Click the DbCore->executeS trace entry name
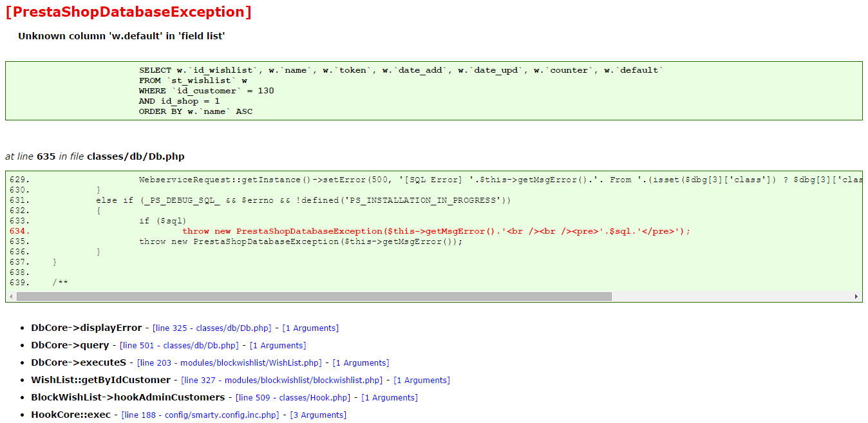The height and width of the screenshot is (423, 868). coord(79,362)
